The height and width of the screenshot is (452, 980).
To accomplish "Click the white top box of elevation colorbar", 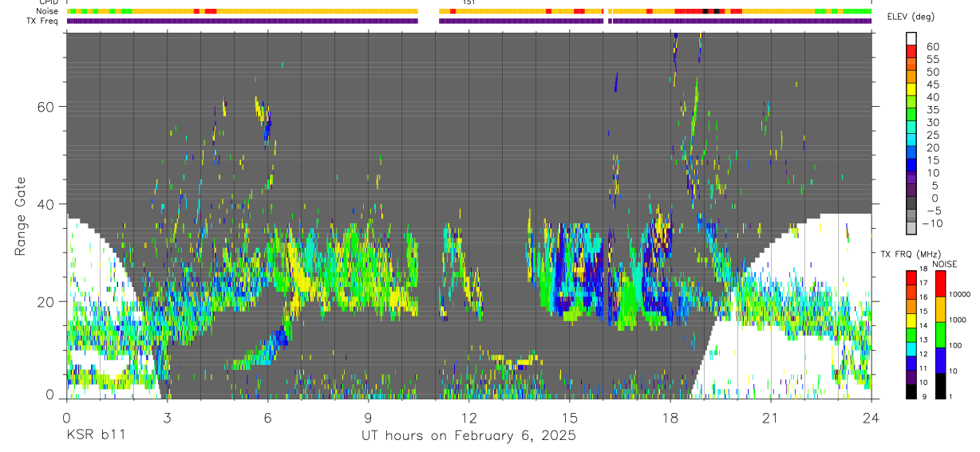I will (x=911, y=40).
